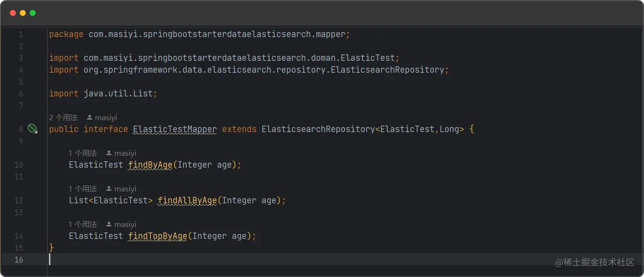Click the findAllByAge method name
The width and height of the screenshot is (644, 277).
[x=187, y=200]
